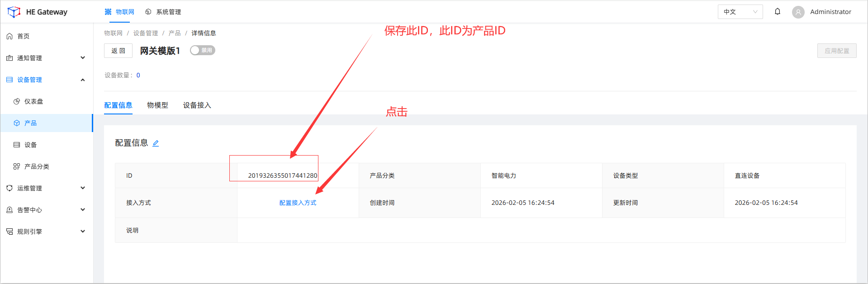Go to 首页 home in the sidebar
868x284 pixels.
pos(23,36)
